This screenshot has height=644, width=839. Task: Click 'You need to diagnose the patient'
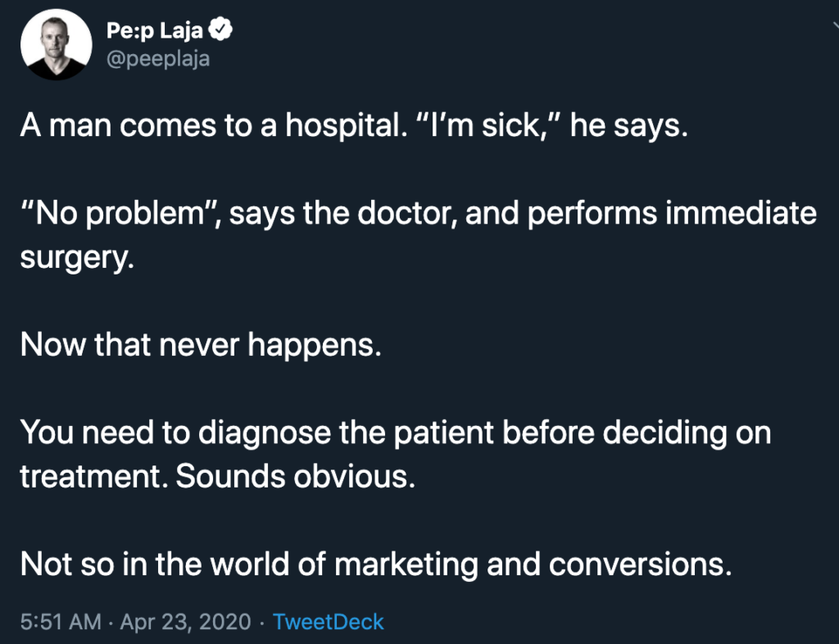256,432
